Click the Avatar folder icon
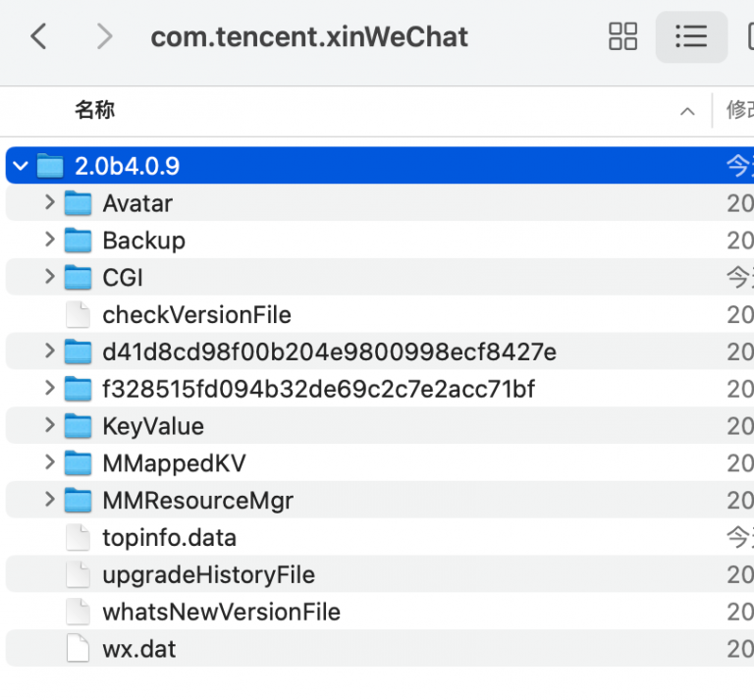 (x=78, y=203)
